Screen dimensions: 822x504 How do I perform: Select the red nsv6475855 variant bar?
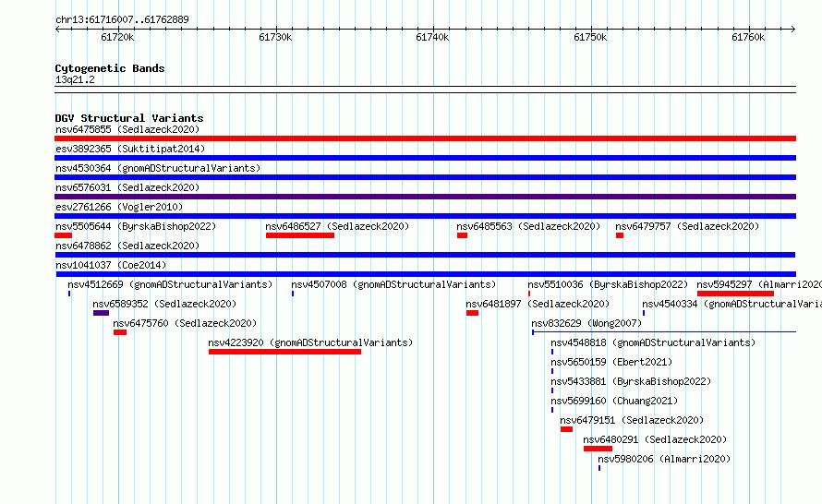425,138
